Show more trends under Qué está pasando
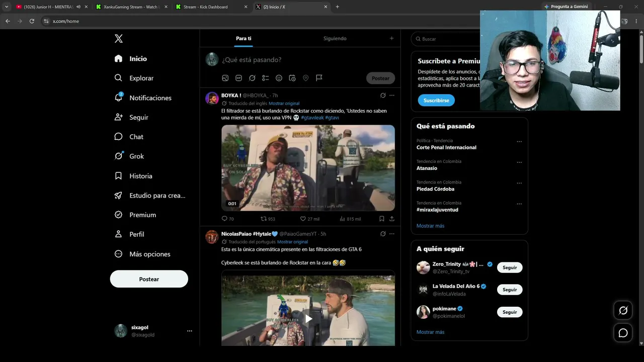The height and width of the screenshot is (362, 644). click(x=430, y=226)
